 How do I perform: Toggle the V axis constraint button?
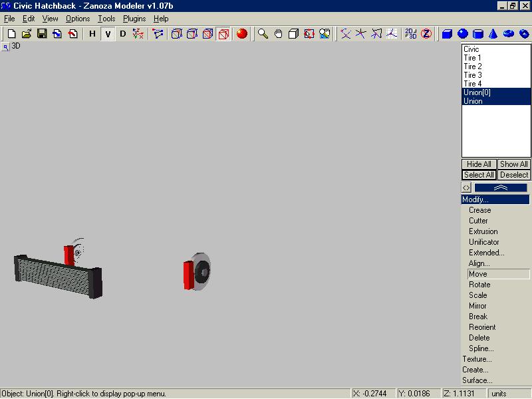(108, 34)
